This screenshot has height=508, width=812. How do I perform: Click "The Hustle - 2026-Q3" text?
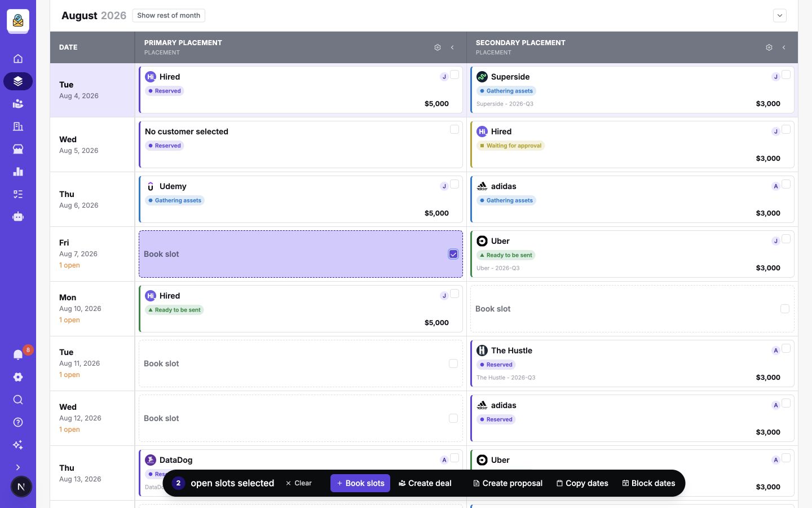point(506,378)
